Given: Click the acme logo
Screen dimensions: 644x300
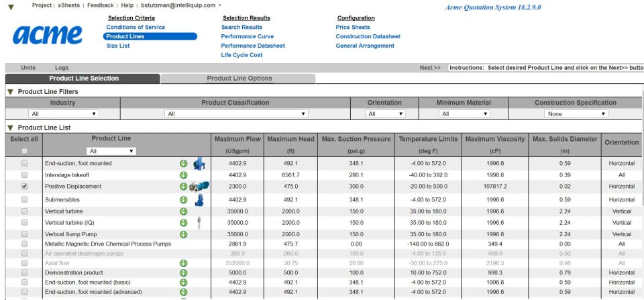Looking at the screenshot, I should tap(48, 34).
